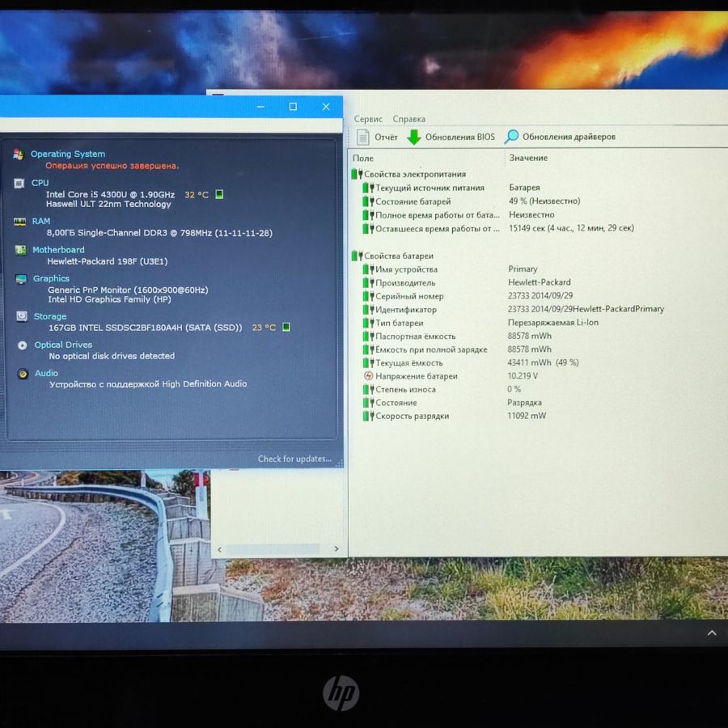Click the Audio speaker icon
Screen dimensions: 728x728
[23, 374]
